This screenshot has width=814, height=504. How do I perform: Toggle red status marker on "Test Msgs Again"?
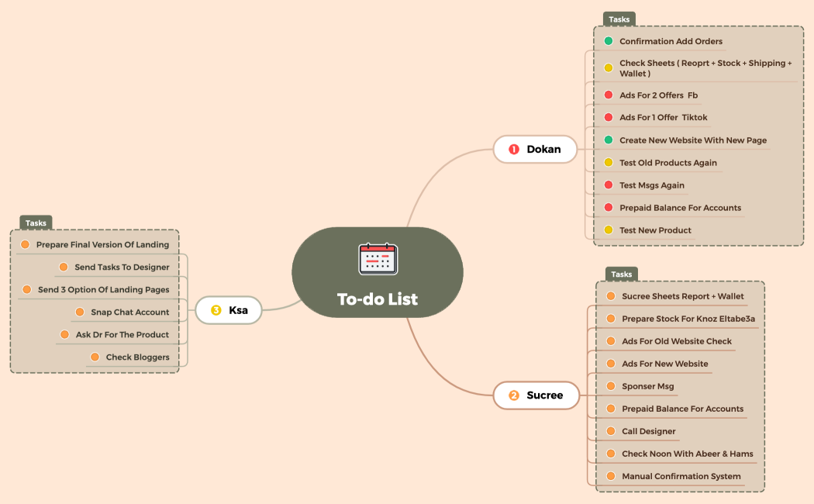pos(610,185)
